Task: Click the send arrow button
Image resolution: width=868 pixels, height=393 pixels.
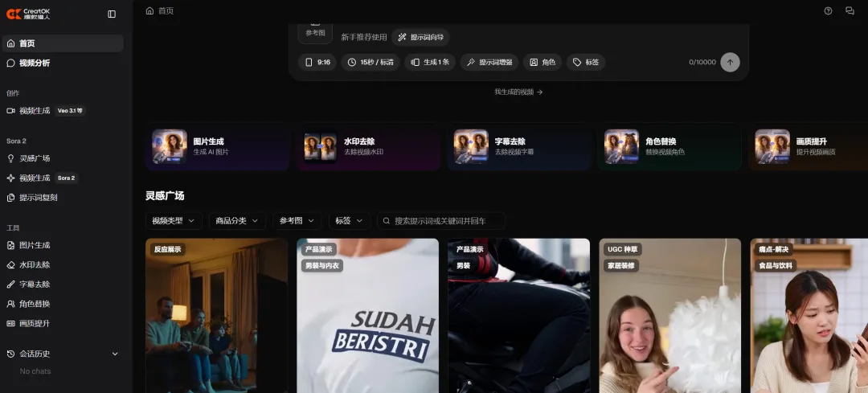Action: 730,62
